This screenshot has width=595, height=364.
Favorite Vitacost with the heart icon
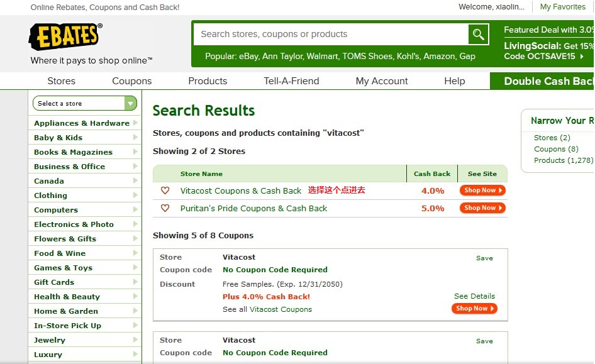165,190
